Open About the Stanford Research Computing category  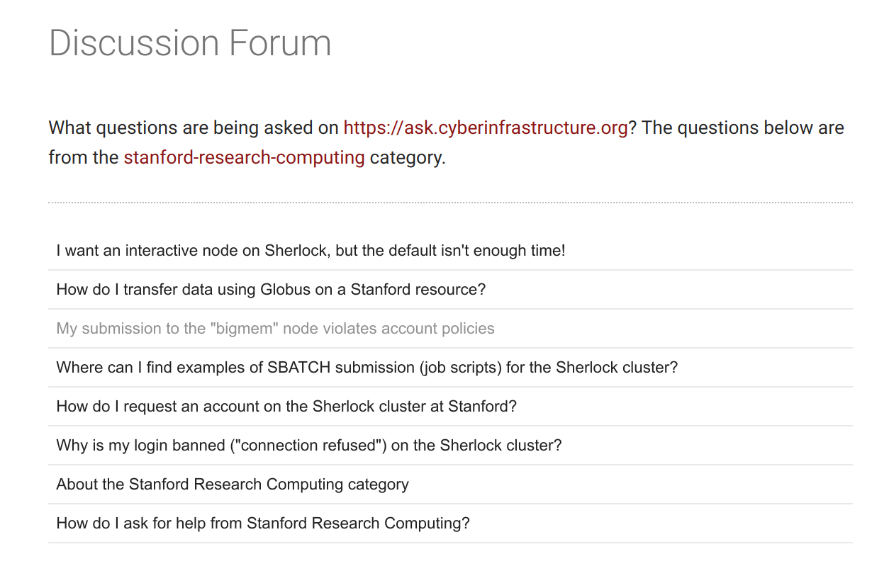pyautogui.click(x=233, y=485)
